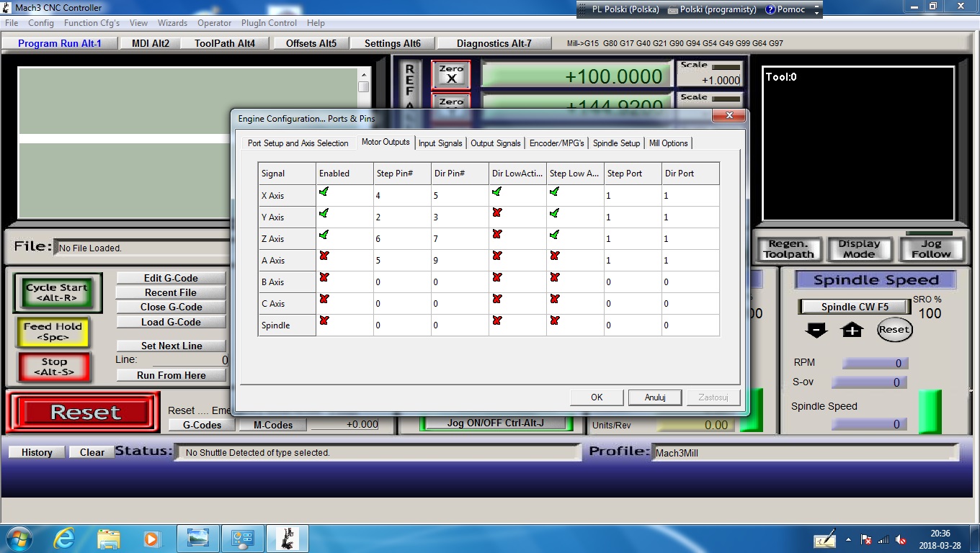
Task: Switch to Output Signals tab
Action: point(496,143)
